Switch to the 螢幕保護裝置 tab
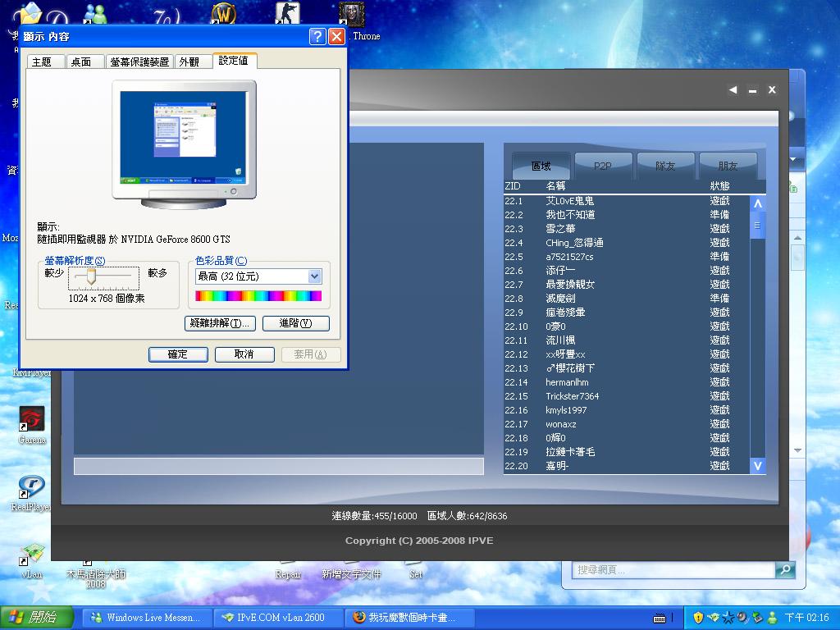Screen dimensions: 840x630 [x=139, y=62]
